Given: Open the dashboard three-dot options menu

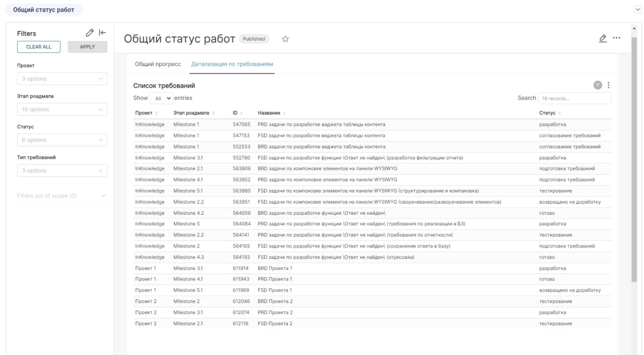Looking at the screenshot, I should coord(616,38).
